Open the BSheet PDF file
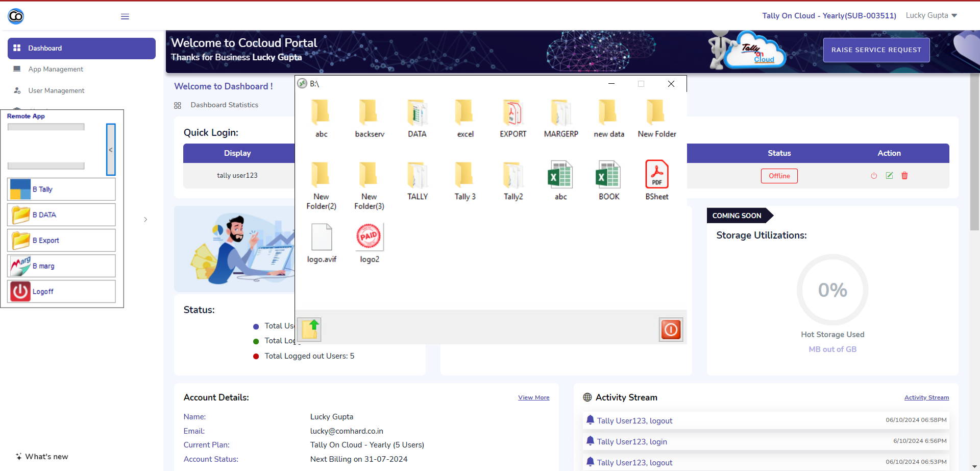Screen dimensions: 980x471 (x=657, y=181)
